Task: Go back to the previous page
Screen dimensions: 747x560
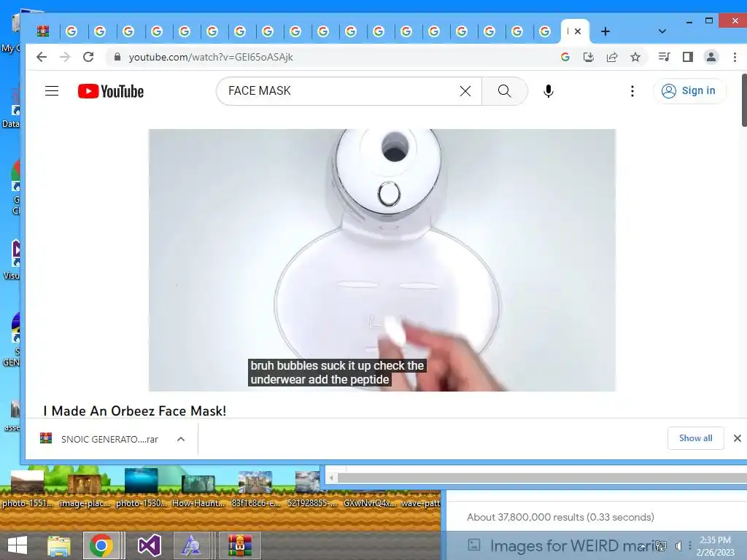Action: pyautogui.click(x=42, y=57)
